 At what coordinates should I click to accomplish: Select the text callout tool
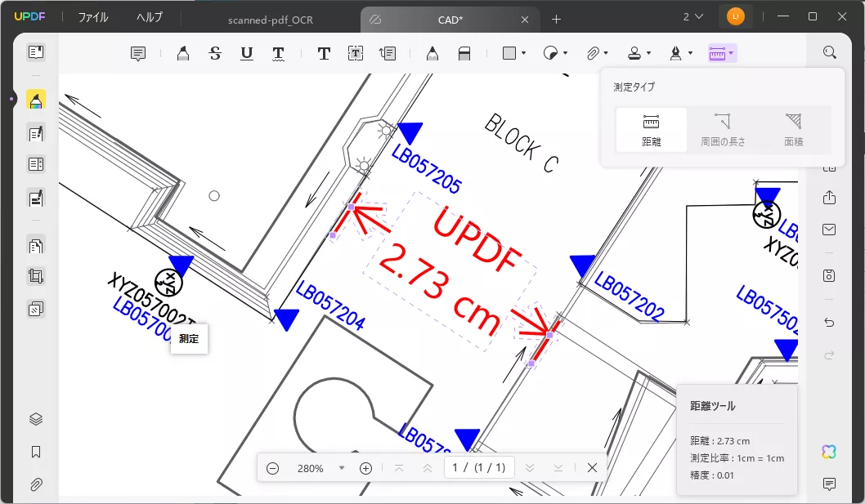[388, 53]
